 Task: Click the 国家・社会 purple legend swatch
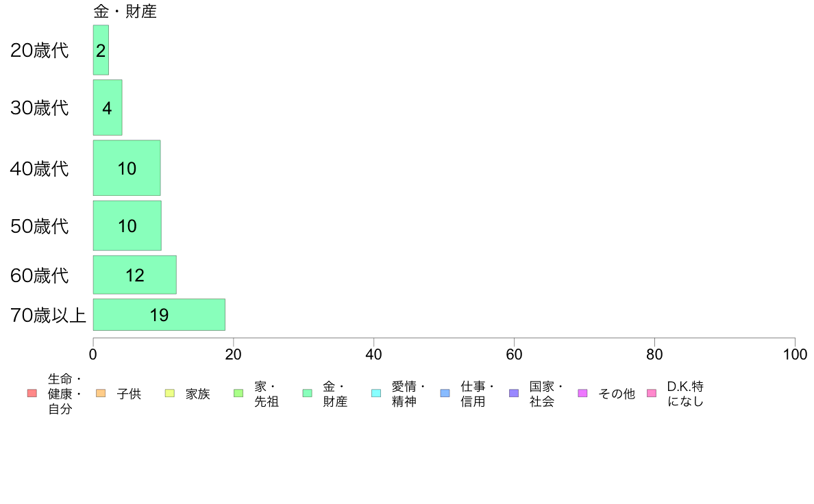tap(514, 394)
